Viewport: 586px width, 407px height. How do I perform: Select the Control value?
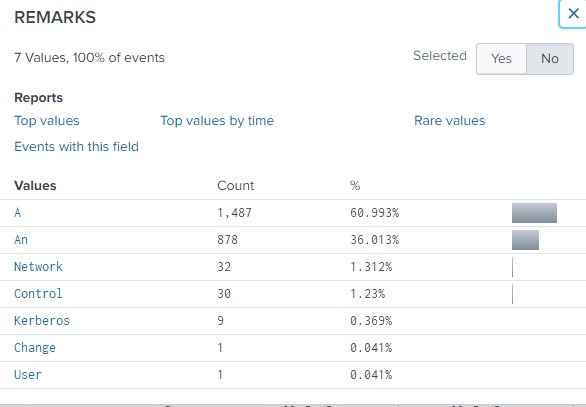pos(38,293)
